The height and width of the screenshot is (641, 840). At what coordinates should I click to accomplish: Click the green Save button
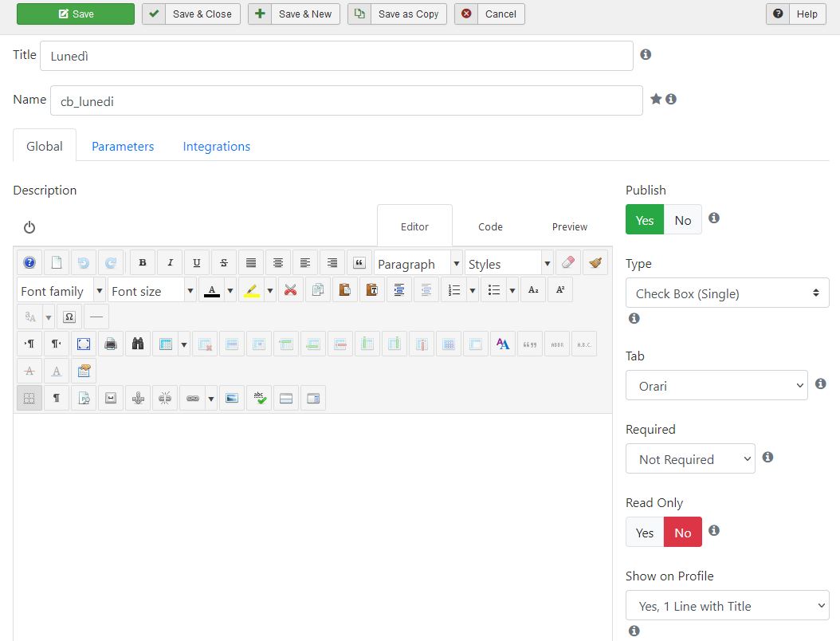(76, 14)
